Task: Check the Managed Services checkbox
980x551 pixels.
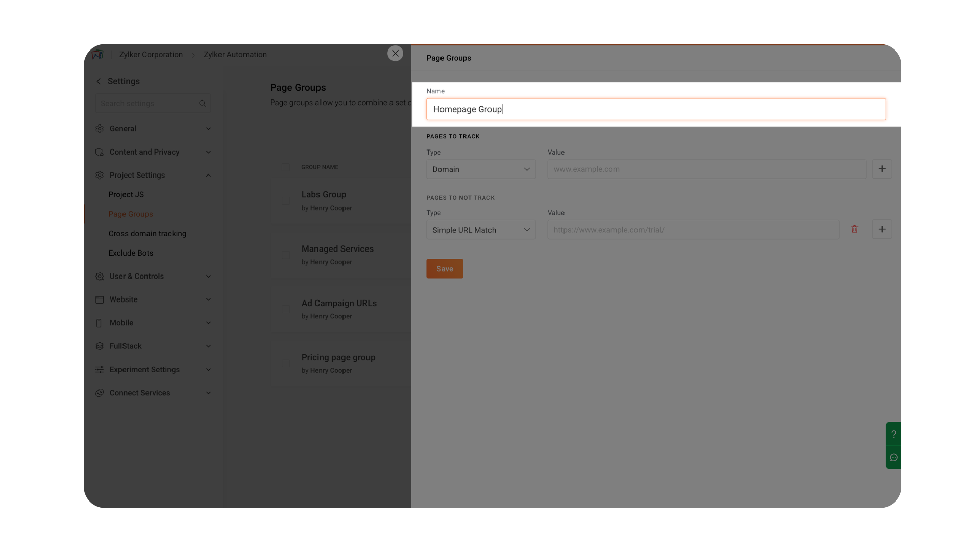Action: (286, 255)
